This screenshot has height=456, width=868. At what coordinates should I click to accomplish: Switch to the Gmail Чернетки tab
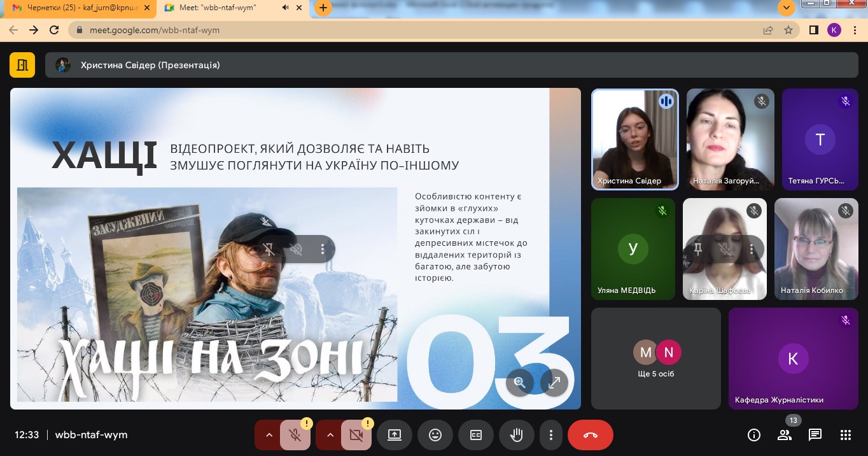click(80, 8)
